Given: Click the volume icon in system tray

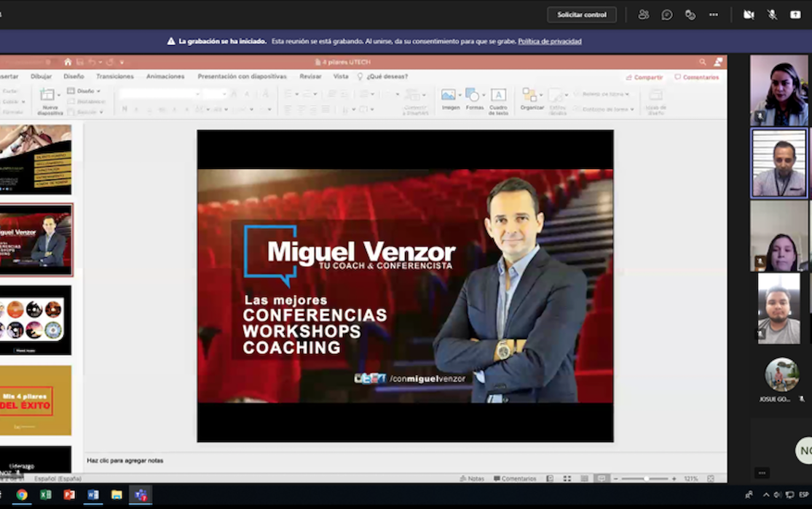Looking at the screenshot, I should coord(778,494).
